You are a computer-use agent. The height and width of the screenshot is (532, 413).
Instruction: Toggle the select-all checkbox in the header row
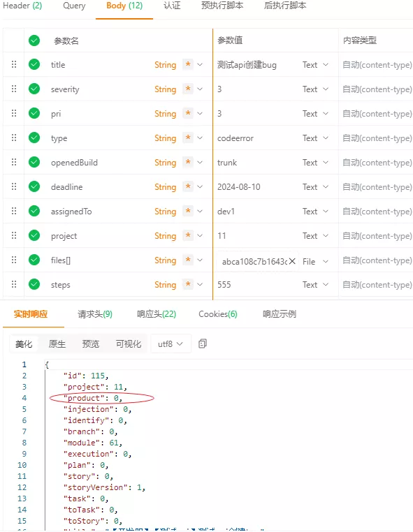34,40
